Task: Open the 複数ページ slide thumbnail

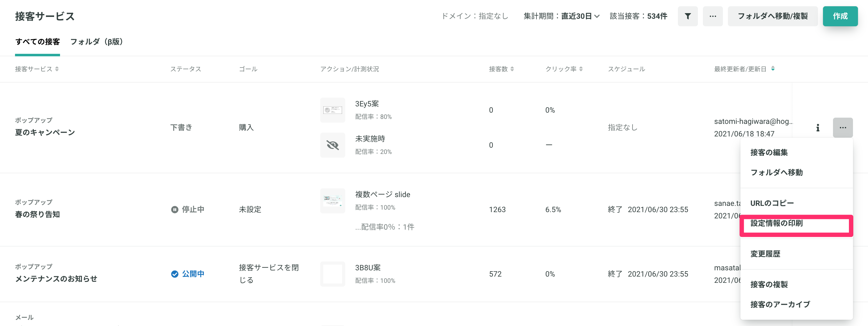Action: [332, 201]
